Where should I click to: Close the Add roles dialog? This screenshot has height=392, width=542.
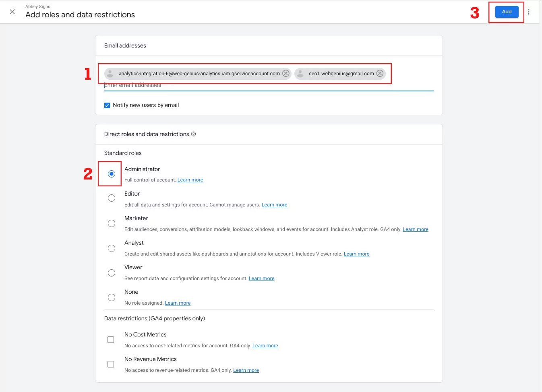12,12
